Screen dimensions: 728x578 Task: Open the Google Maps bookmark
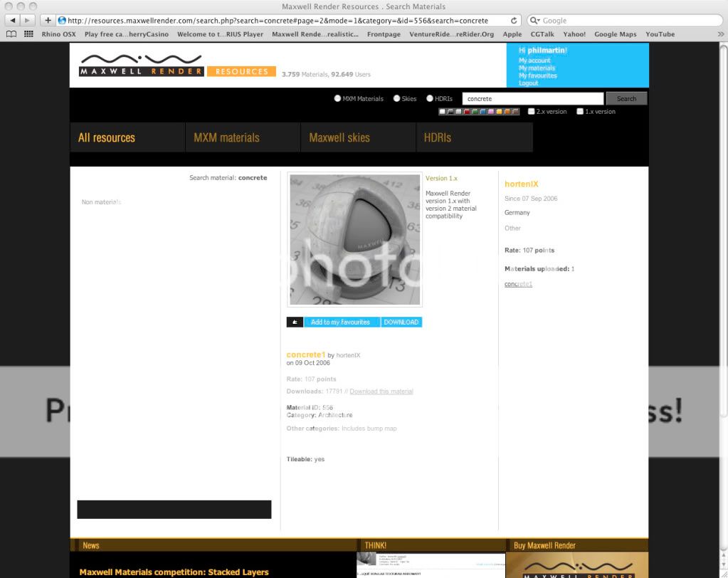pyautogui.click(x=615, y=34)
